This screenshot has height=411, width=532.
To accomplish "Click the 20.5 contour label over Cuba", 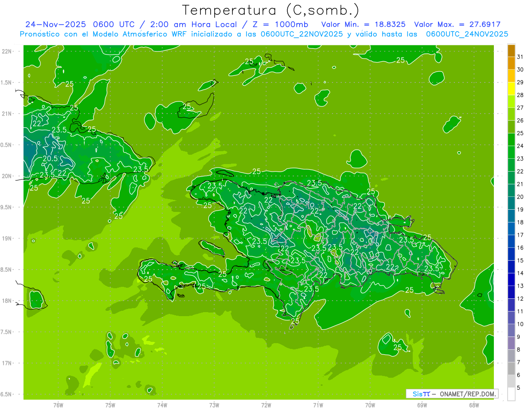I will 50,159.
